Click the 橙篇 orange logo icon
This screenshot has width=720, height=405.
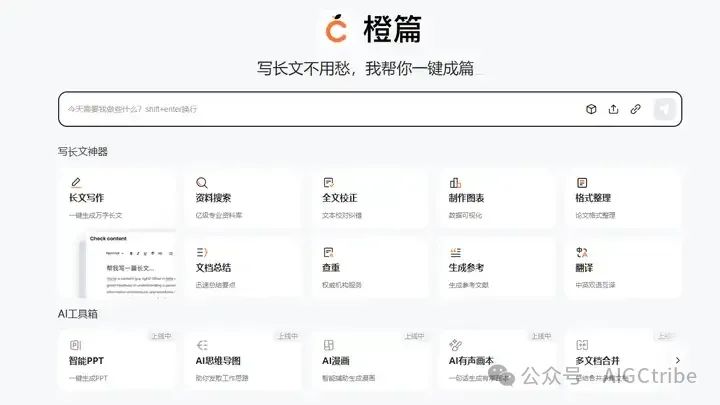336,28
